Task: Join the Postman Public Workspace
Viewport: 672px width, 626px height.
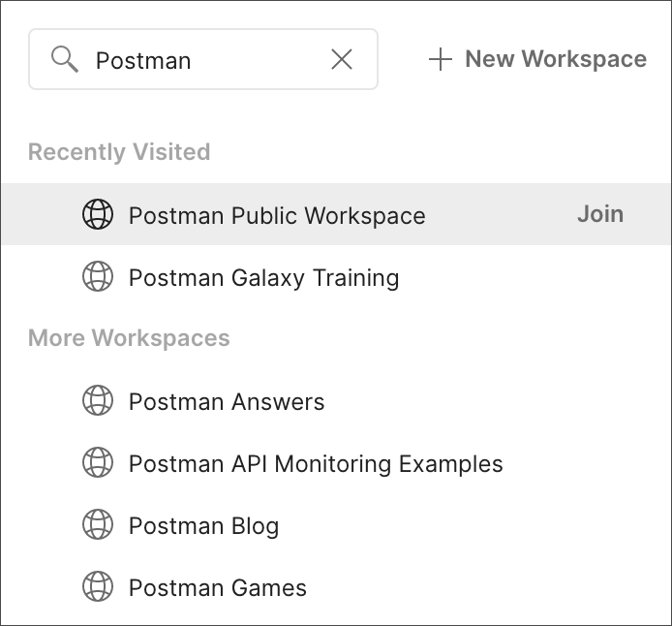Action: [x=600, y=214]
